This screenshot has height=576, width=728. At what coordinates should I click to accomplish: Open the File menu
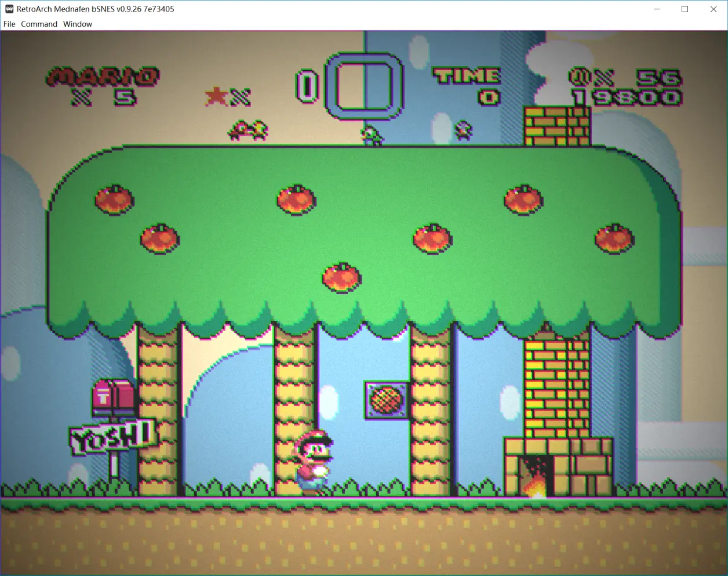[9, 24]
